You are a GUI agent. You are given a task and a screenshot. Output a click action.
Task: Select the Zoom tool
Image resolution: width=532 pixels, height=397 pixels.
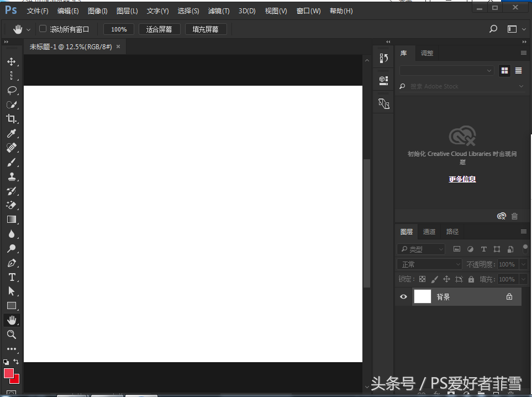click(12, 335)
